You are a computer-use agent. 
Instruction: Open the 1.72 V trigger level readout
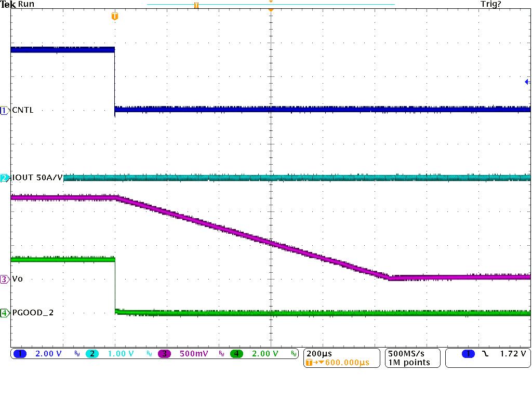(513, 353)
